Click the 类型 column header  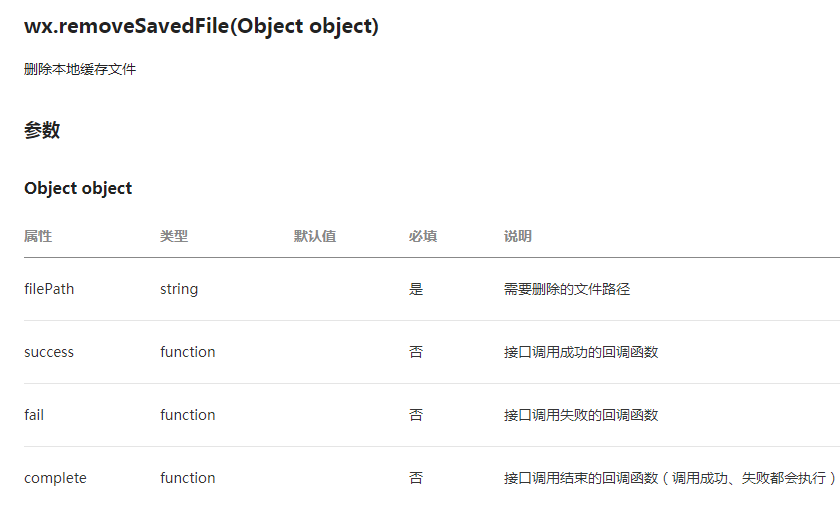[x=174, y=236]
